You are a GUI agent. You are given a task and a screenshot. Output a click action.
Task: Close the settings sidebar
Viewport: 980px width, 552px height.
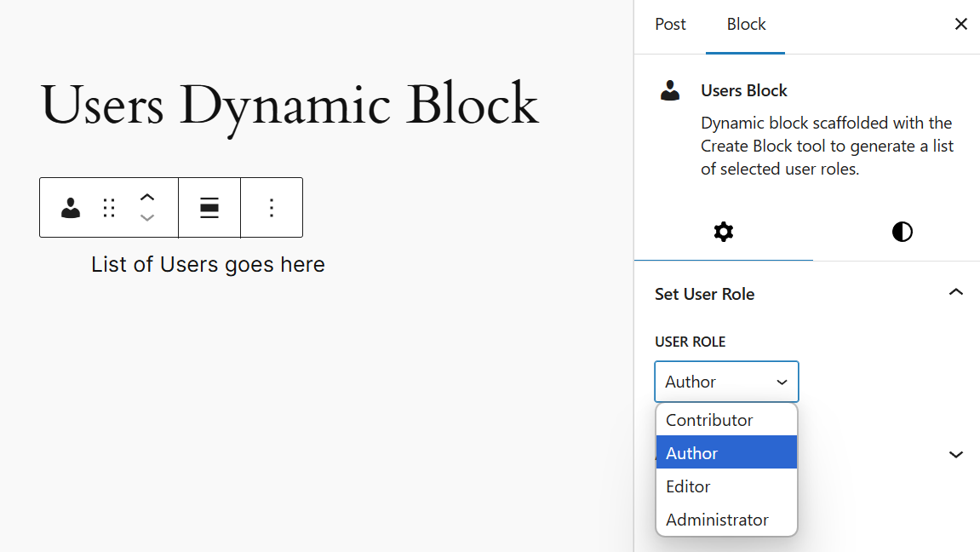pos(960,25)
